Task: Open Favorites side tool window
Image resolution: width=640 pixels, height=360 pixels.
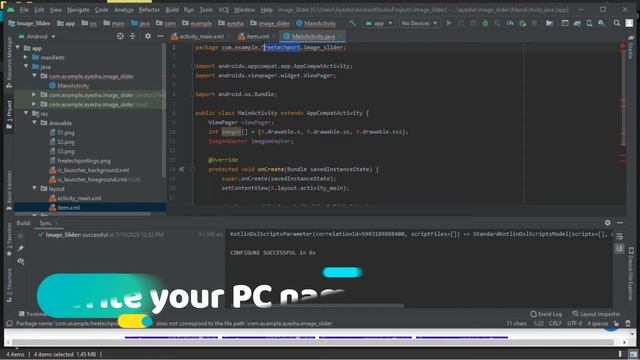Action: coord(9,240)
